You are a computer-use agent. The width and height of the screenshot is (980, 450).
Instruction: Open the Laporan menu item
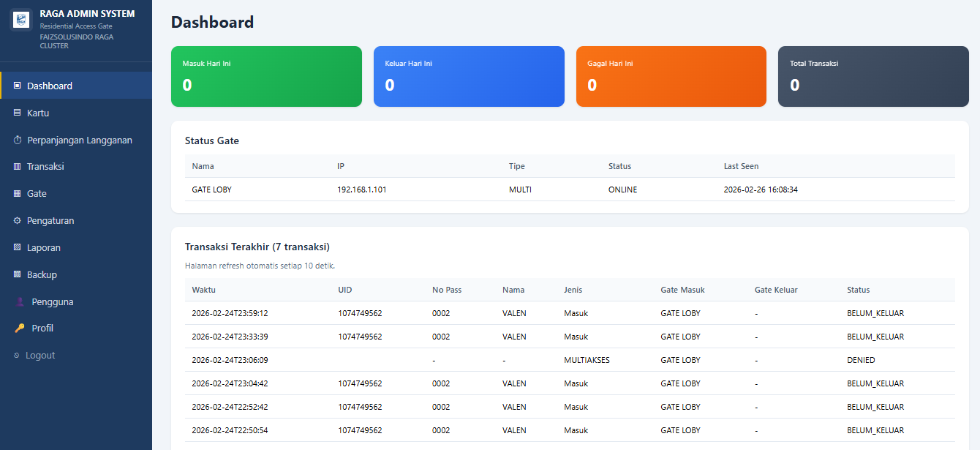tap(44, 248)
